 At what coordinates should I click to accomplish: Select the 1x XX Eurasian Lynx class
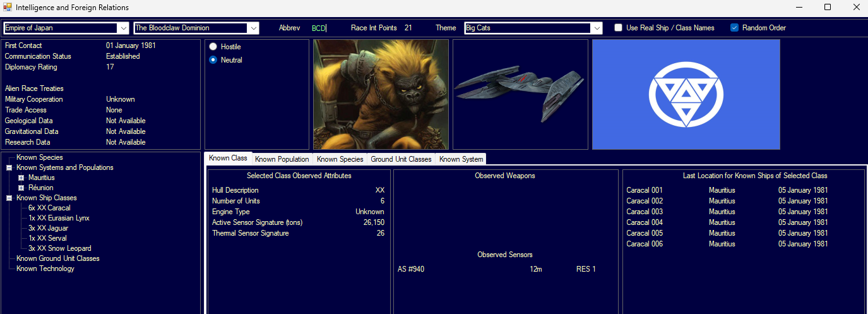59,218
